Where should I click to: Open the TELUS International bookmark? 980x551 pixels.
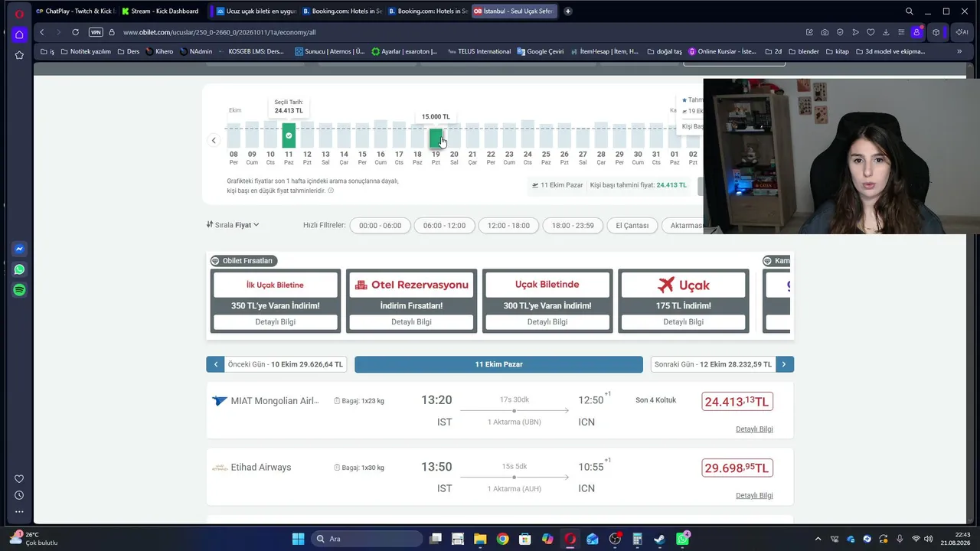(x=479, y=51)
